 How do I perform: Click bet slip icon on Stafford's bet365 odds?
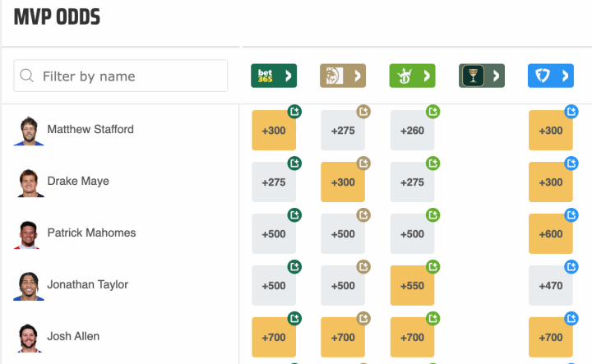tap(294, 112)
